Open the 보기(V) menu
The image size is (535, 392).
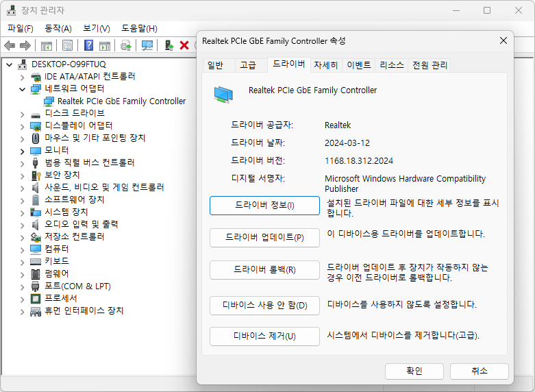click(97, 28)
